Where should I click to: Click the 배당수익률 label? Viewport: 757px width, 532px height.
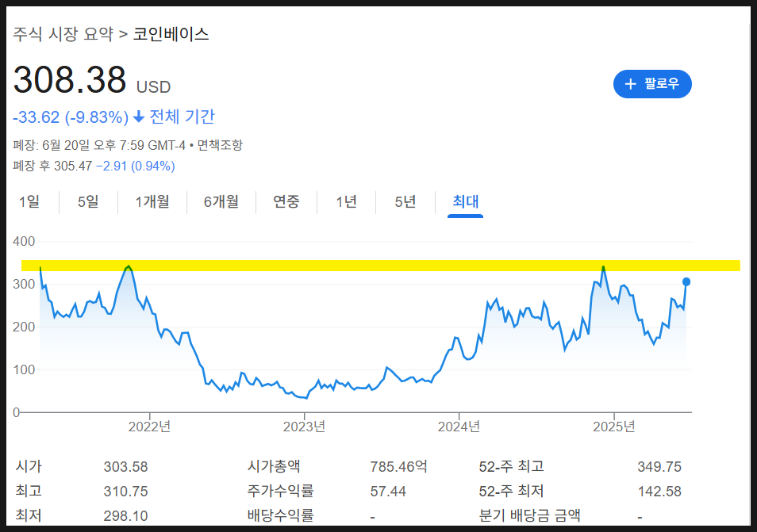[280, 515]
